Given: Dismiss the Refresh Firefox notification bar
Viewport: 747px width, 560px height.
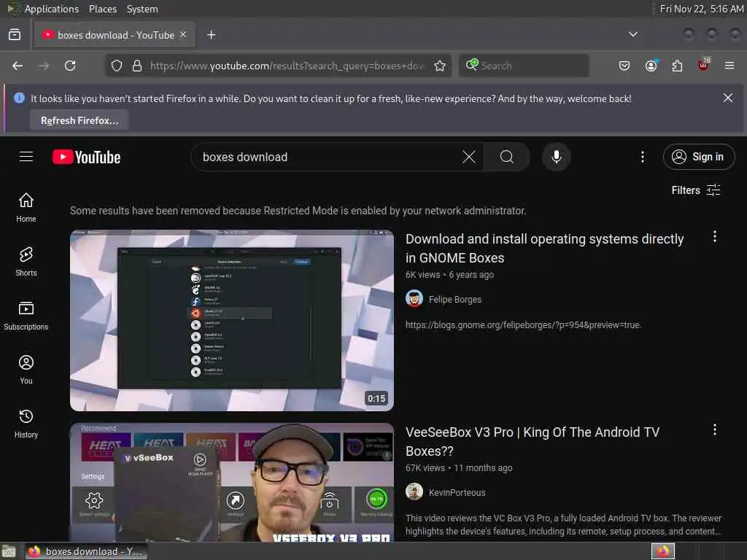Looking at the screenshot, I should click(728, 98).
